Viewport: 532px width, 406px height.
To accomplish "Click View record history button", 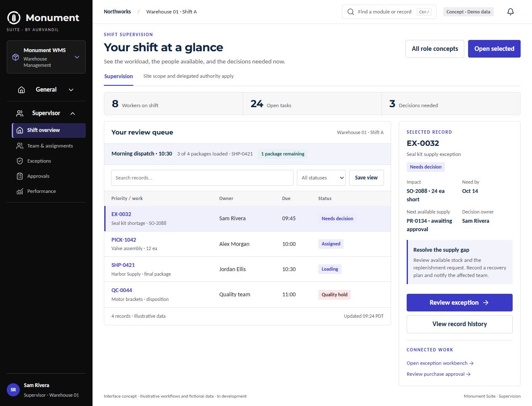I will [460, 324].
